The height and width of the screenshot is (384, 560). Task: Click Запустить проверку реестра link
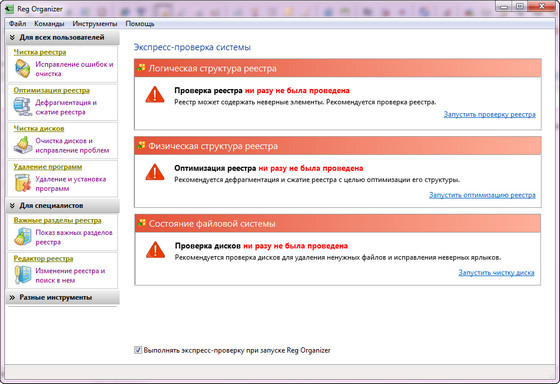pos(490,114)
